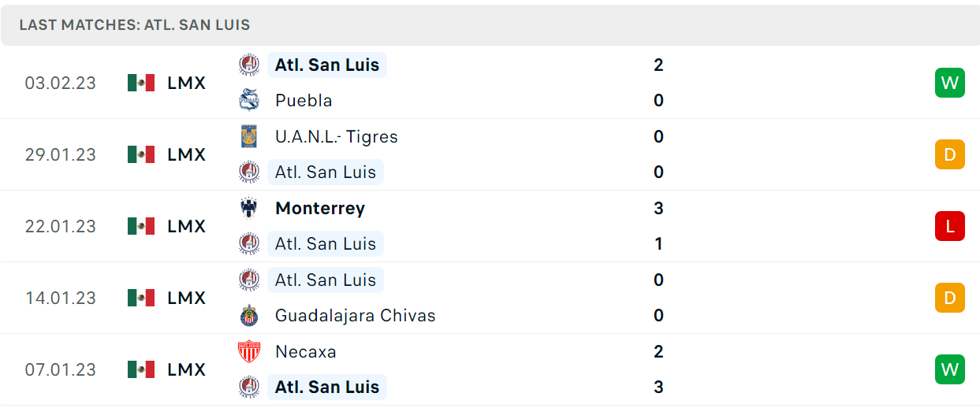The width and height of the screenshot is (980, 419).
Task: Click the Monterrey club crest icon
Action: pyautogui.click(x=249, y=208)
